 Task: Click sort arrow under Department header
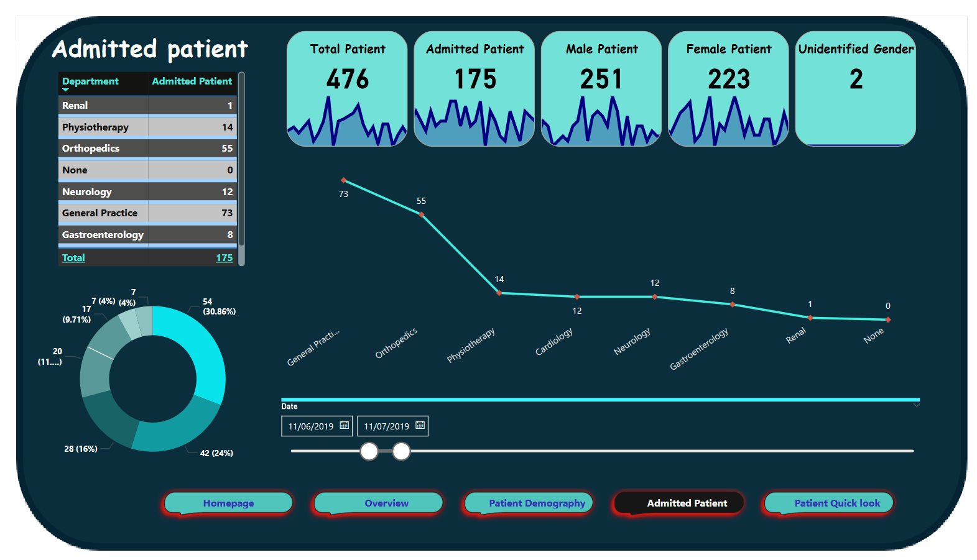pyautogui.click(x=66, y=91)
